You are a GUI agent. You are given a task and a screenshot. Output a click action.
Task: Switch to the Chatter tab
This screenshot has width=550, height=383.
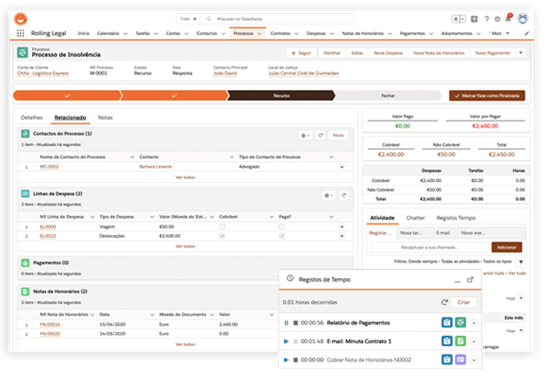(416, 218)
